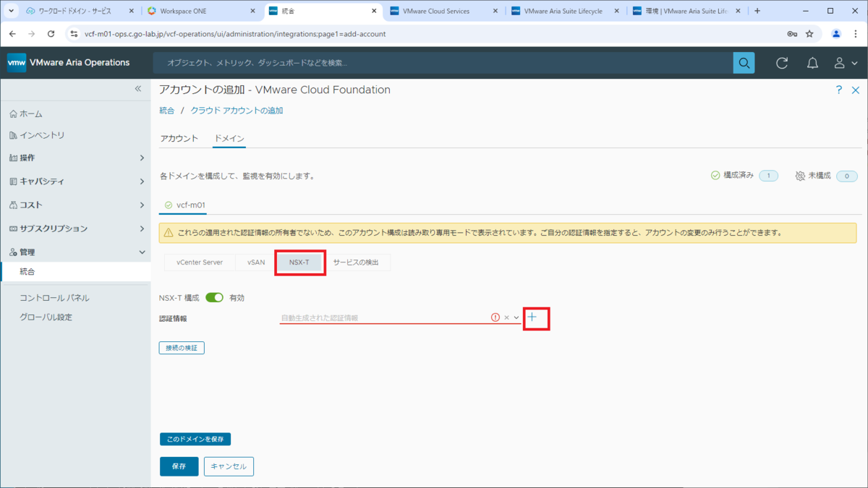The width and height of the screenshot is (868, 488).
Task: Click the unconfigured count badge
Action: 846,176
